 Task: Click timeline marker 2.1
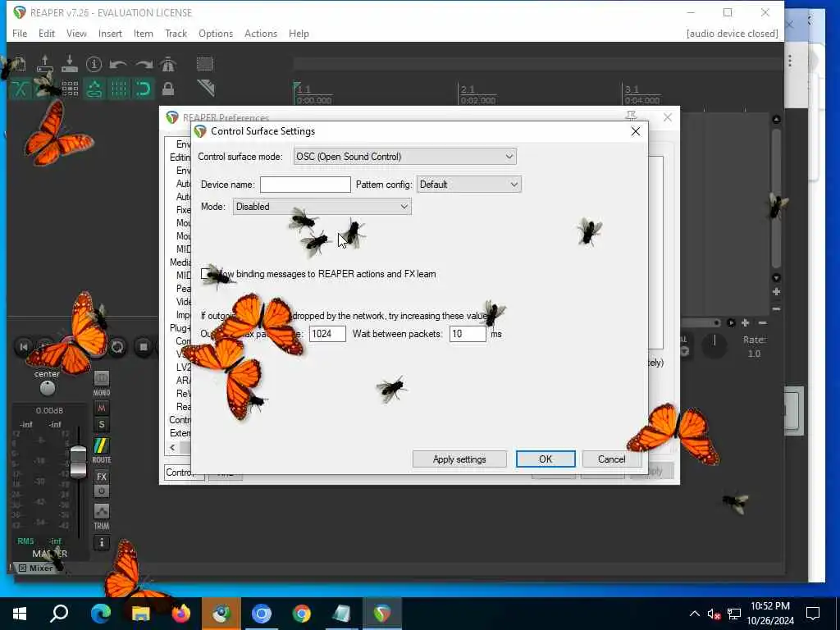[x=468, y=89]
